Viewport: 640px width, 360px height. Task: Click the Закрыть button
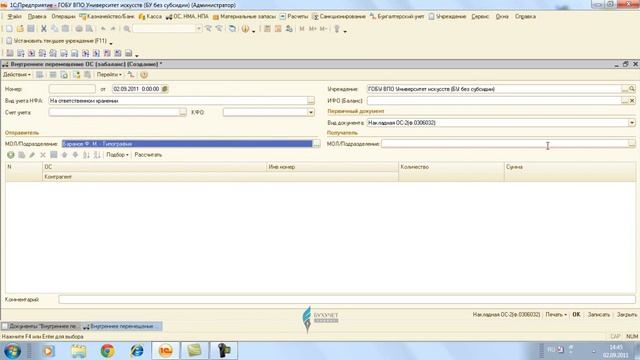coord(627,315)
